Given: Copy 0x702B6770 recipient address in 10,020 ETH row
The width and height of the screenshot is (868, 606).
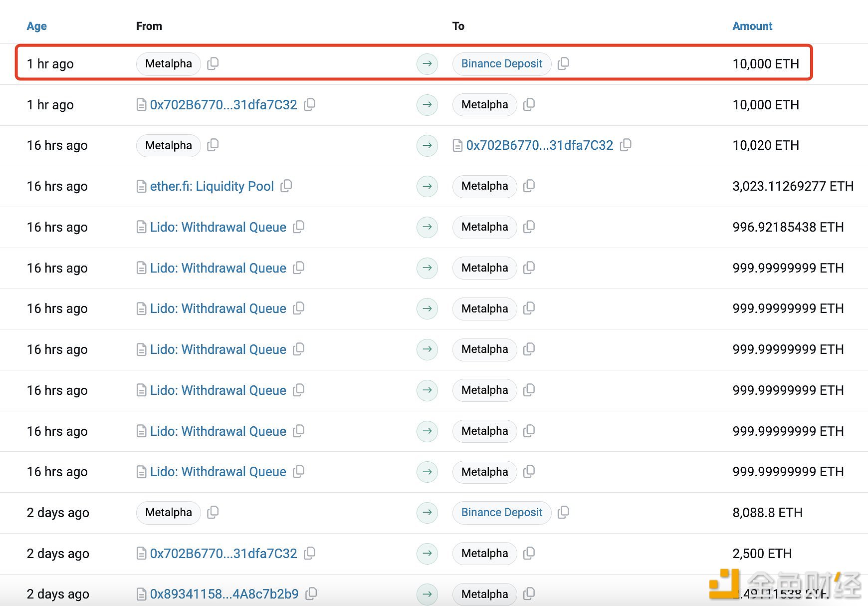Looking at the screenshot, I should 626,145.
